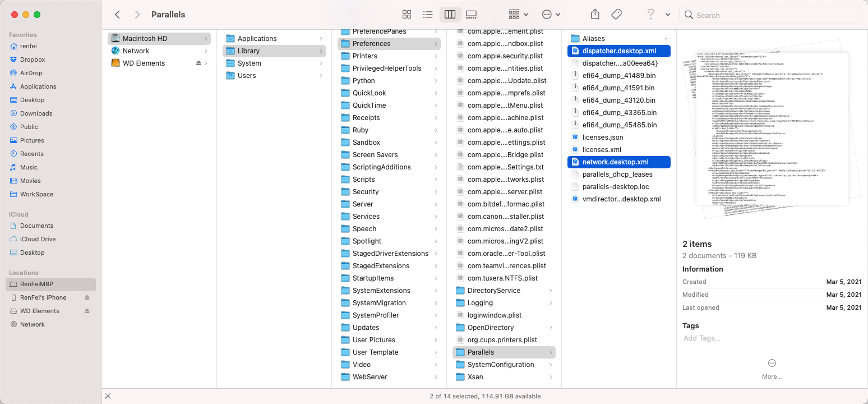The height and width of the screenshot is (404, 868).
Task: Expand the toolbar overflow chevron
Action: tap(668, 15)
